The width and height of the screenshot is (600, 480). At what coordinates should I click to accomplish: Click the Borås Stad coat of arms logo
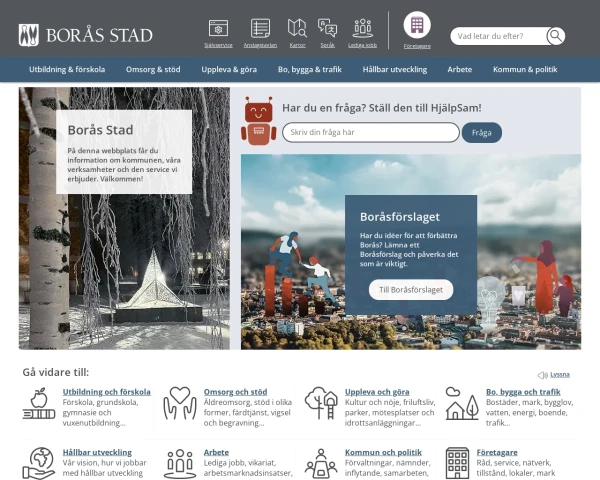click(x=29, y=35)
